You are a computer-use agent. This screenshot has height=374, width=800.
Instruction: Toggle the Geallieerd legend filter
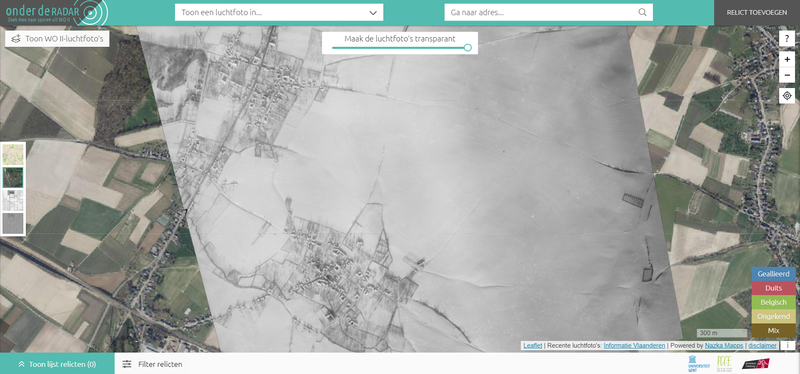tap(773, 274)
